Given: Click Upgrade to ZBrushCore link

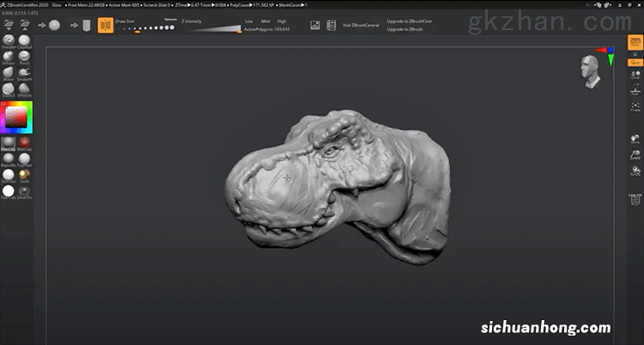Looking at the screenshot, I should point(410,20).
